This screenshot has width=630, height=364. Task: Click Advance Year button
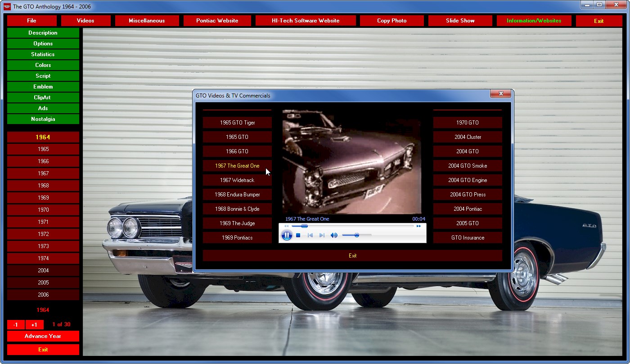pos(43,336)
